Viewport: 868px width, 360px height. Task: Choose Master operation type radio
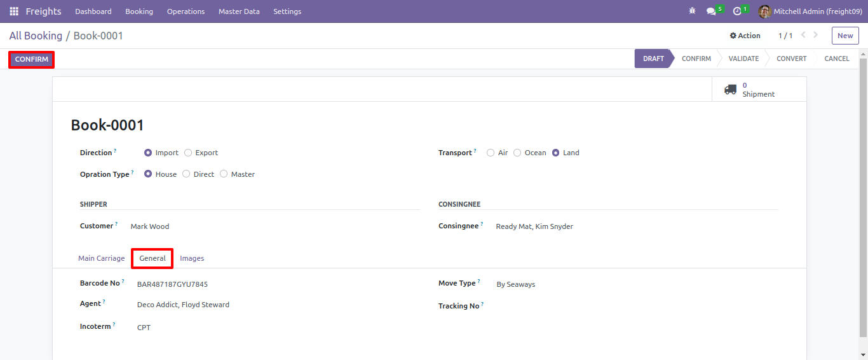click(224, 174)
